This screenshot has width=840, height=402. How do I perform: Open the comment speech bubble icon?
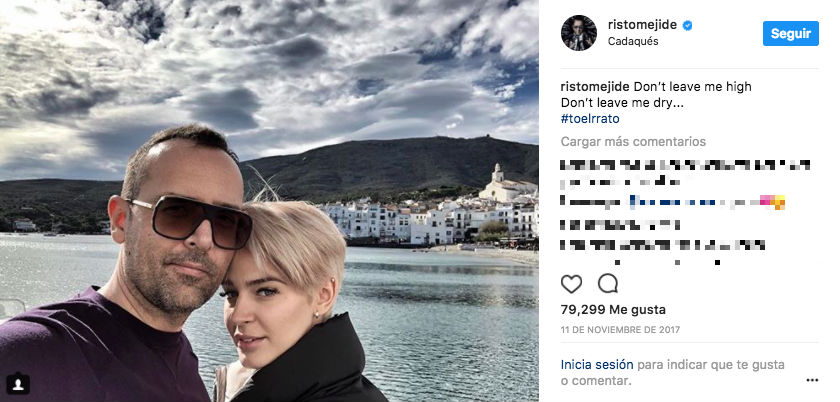[x=608, y=283]
